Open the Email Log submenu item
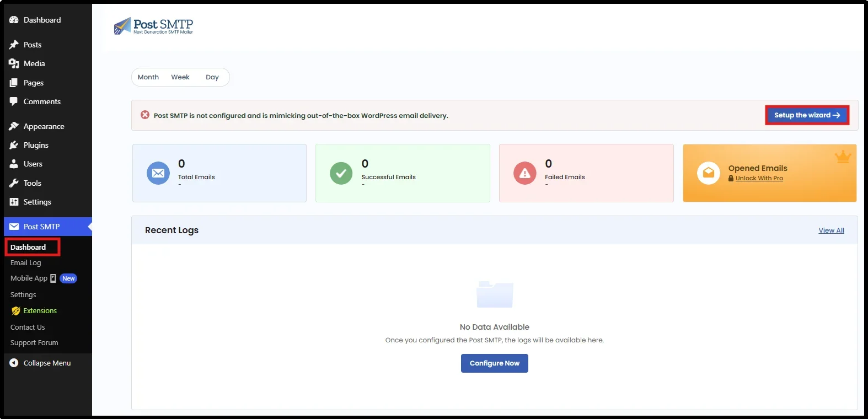Image resolution: width=868 pixels, height=419 pixels. [x=26, y=263]
